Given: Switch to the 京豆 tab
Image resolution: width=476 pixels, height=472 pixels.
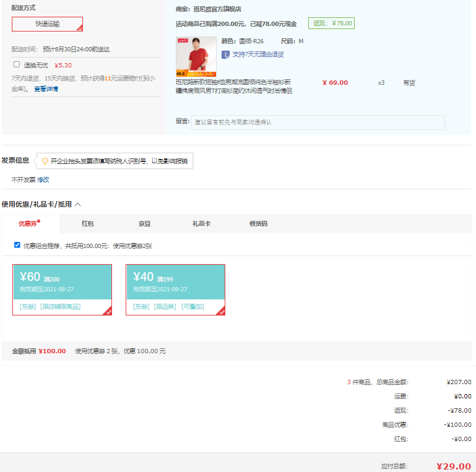Looking at the screenshot, I should tap(144, 223).
